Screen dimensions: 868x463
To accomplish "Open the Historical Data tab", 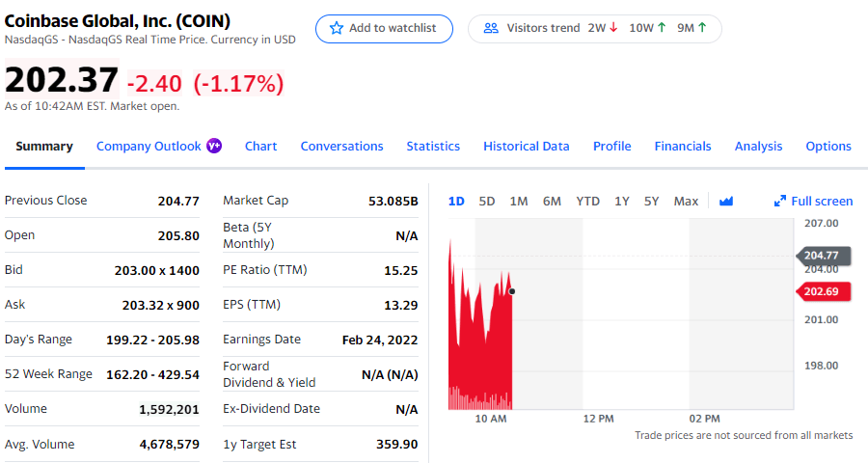I will click(526, 147).
